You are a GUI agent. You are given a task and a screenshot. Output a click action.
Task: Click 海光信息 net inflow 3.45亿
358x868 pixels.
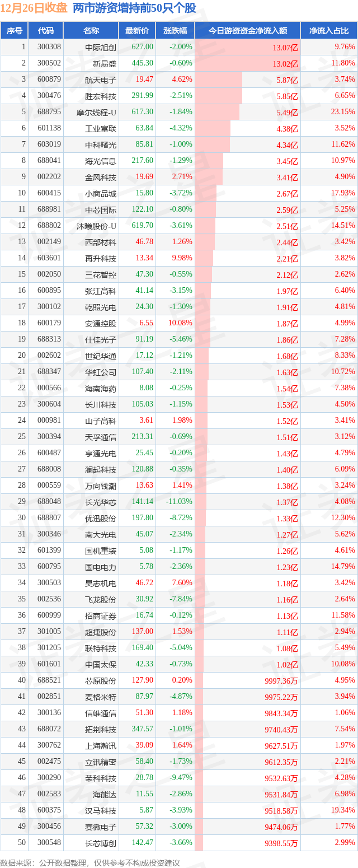[288, 161]
